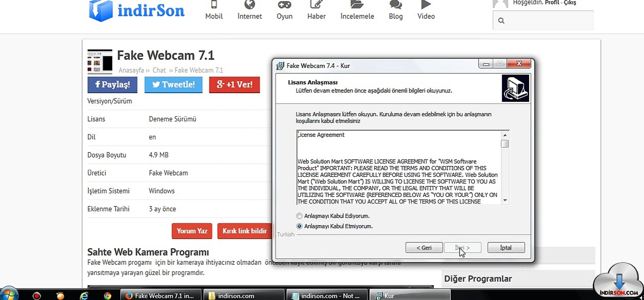Switch to indirson.com folder taskbar item
Viewport: 644px width, 300px height.
[x=244, y=295]
